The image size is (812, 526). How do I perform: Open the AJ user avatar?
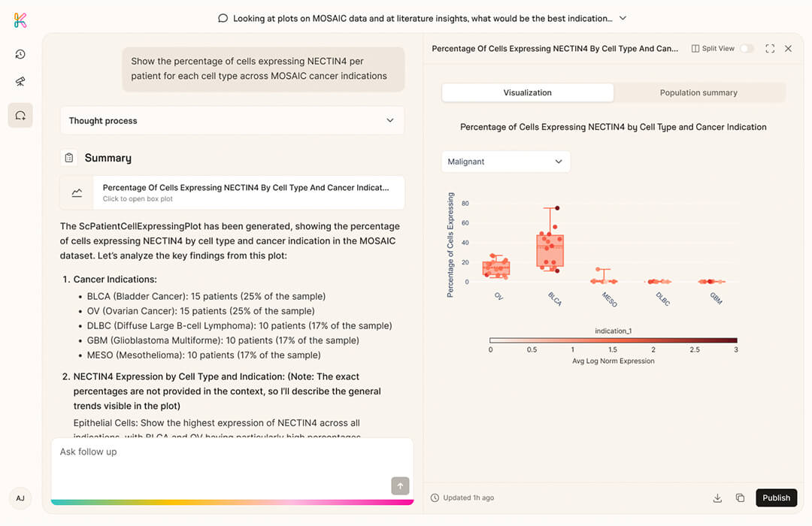click(x=20, y=498)
